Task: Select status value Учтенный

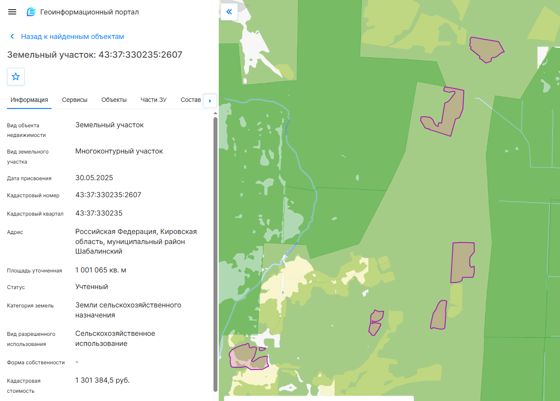Action: click(x=91, y=287)
